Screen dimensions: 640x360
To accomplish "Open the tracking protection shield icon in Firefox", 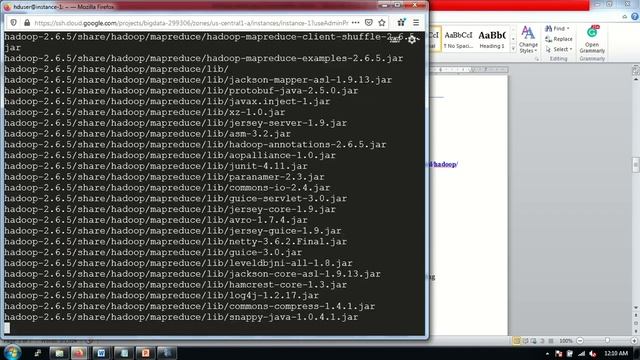I will [13, 23].
